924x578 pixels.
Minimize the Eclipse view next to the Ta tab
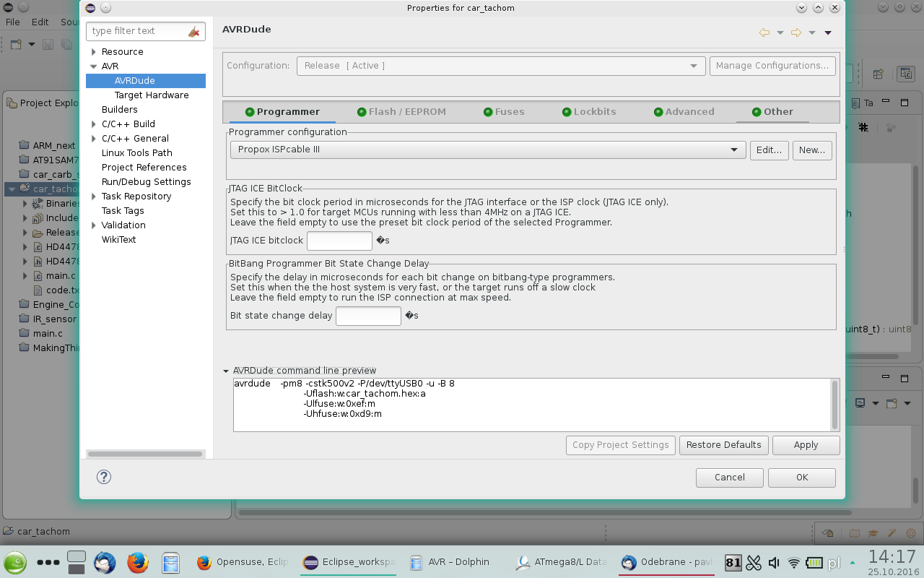click(x=885, y=103)
